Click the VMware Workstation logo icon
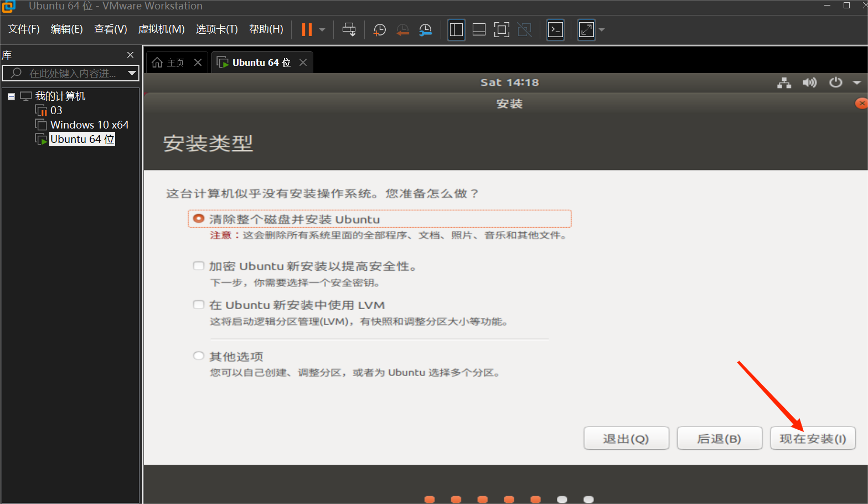 tap(8, 7)
